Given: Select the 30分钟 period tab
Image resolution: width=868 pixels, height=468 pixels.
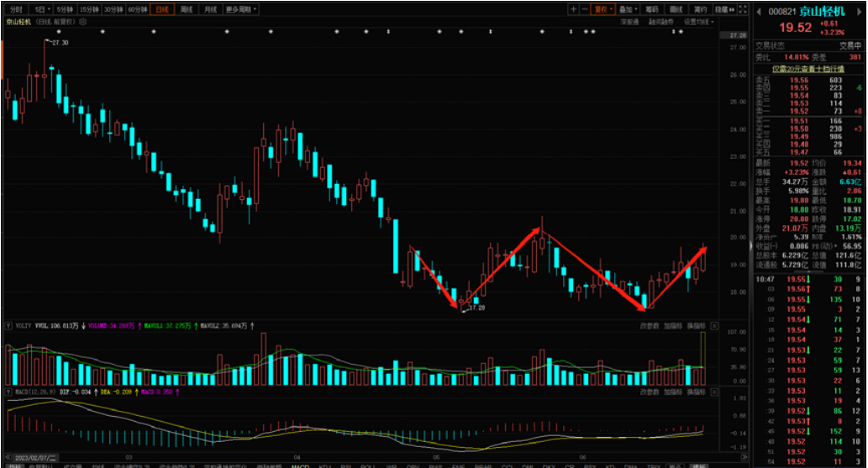Looking at the screenshot, I should tap(113, 9).
